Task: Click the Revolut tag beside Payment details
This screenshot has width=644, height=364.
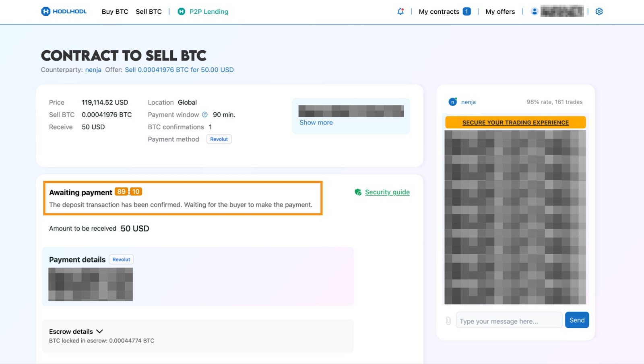Action: 121,260
